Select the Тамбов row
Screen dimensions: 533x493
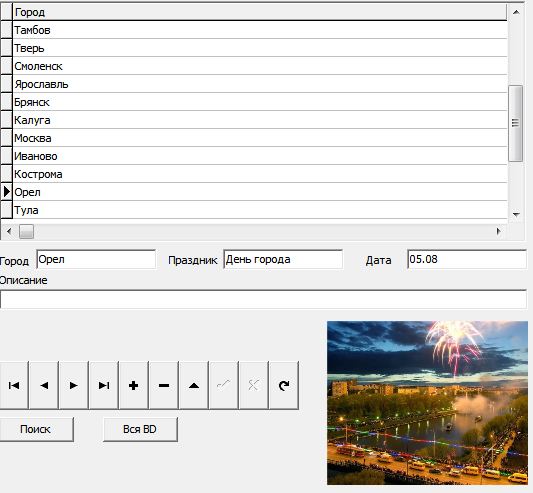tap(260, 30)
